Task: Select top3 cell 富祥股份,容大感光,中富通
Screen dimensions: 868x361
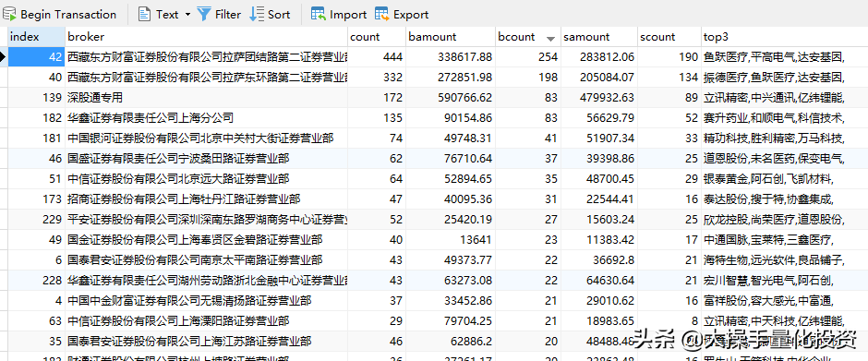Action: pos(784,301)
